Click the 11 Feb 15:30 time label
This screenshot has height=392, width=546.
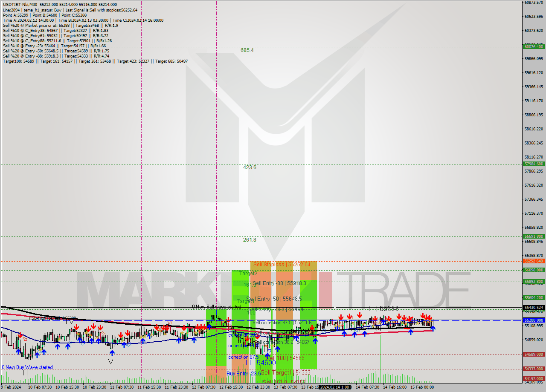(149, 387)
